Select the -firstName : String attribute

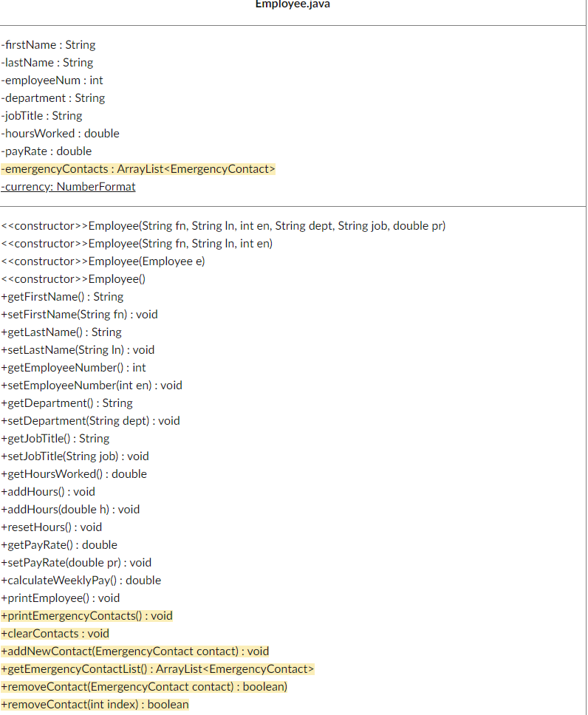(x=48, y=44)
